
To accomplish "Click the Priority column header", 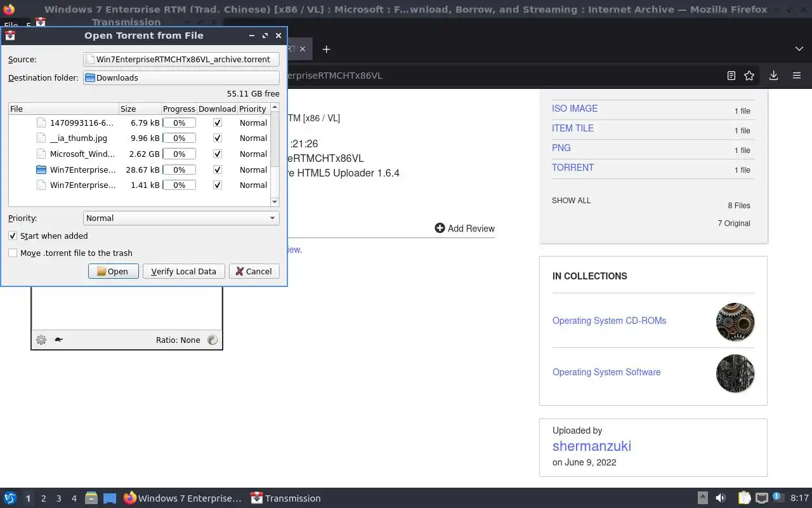I will click(253, 109).
